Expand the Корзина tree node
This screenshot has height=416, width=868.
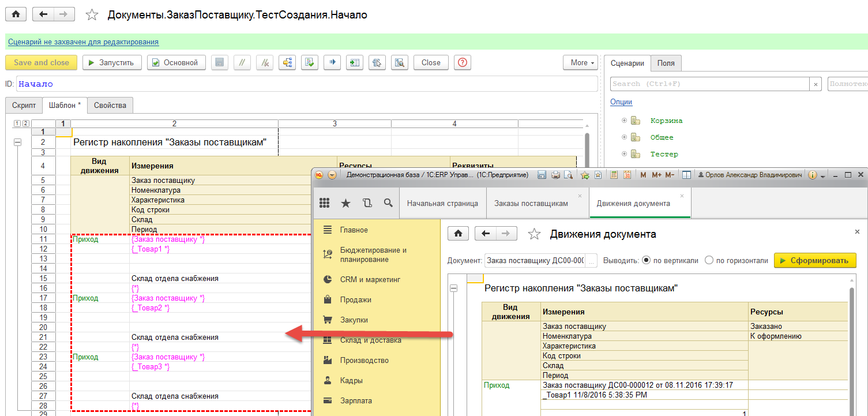coord(624,121)
